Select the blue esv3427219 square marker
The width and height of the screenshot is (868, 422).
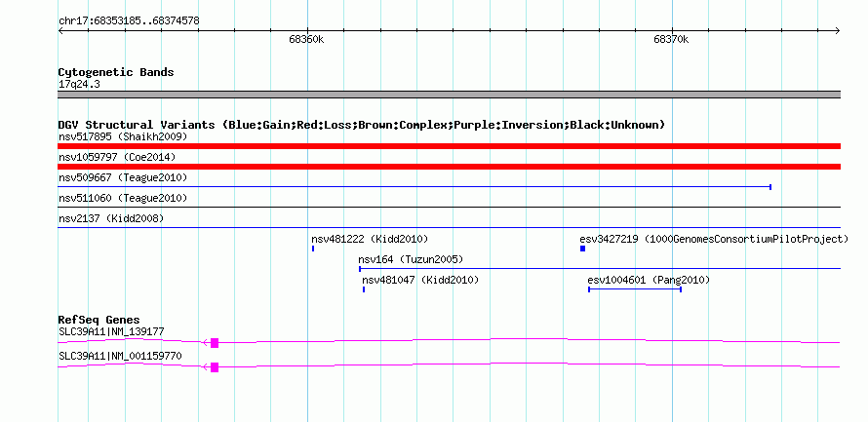pyautogui.click(x=582, y=249)
